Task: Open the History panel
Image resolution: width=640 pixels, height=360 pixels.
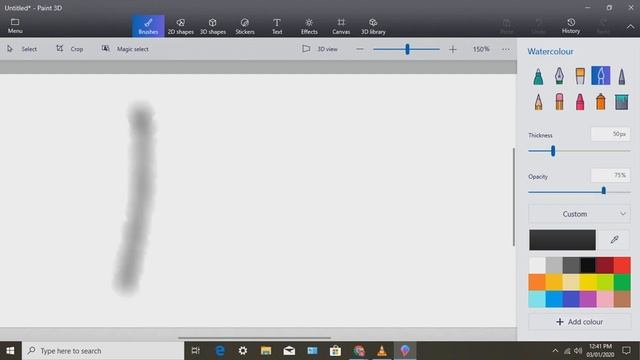Action: point(571,26)
